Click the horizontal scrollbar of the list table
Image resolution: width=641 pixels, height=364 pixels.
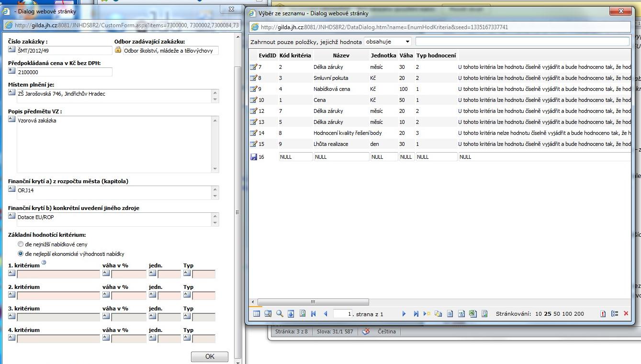click(x=312, y=302)
